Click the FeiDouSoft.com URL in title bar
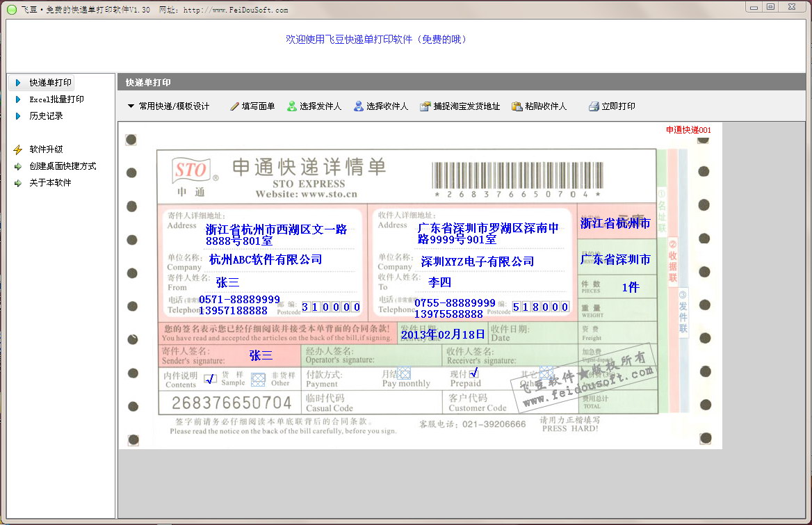The width and height of the screenshot is (812, 525). coord(236,10)
